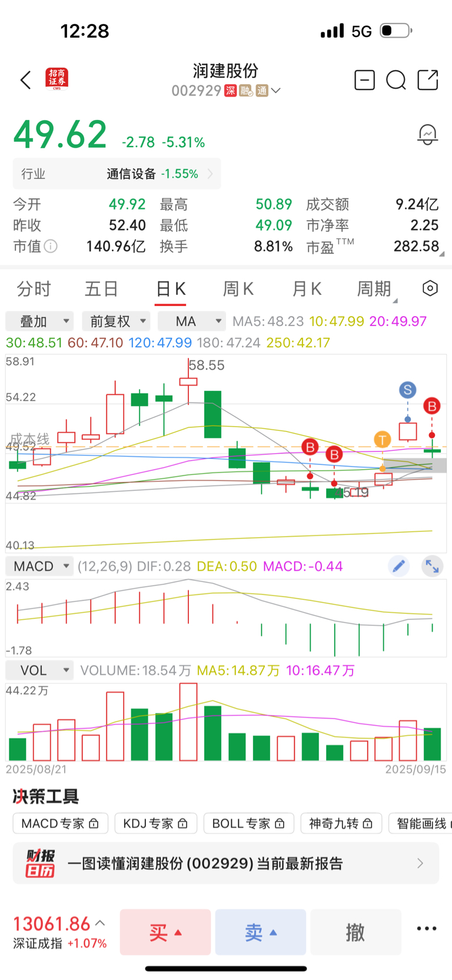The width and height of the screenshot is (452, 980).
Task: Tap the blue S sell marker
Action: 407,390
